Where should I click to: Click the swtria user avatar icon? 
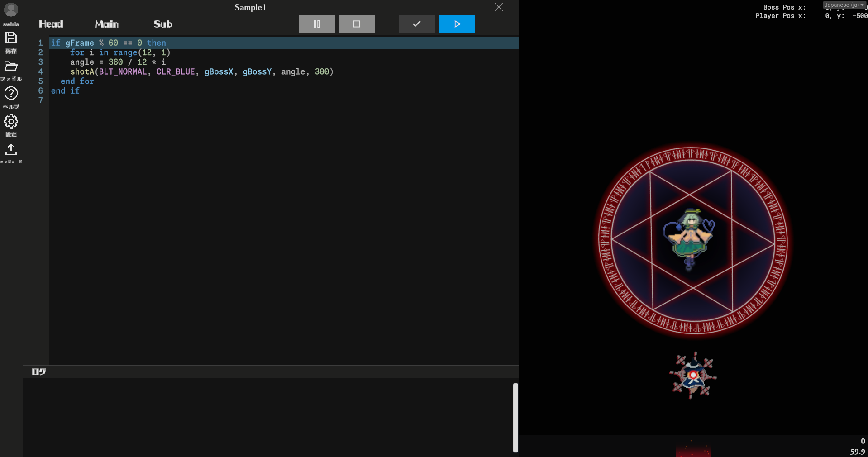click(x=11, y=10)
